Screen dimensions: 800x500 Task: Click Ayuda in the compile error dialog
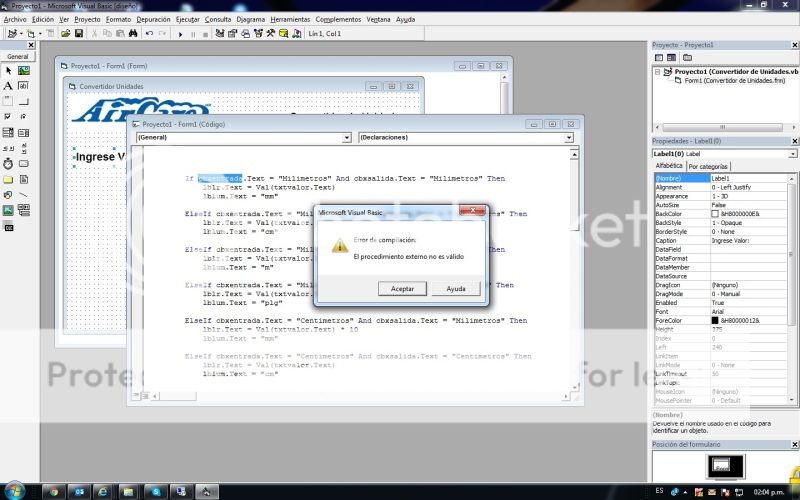point(456,289)
